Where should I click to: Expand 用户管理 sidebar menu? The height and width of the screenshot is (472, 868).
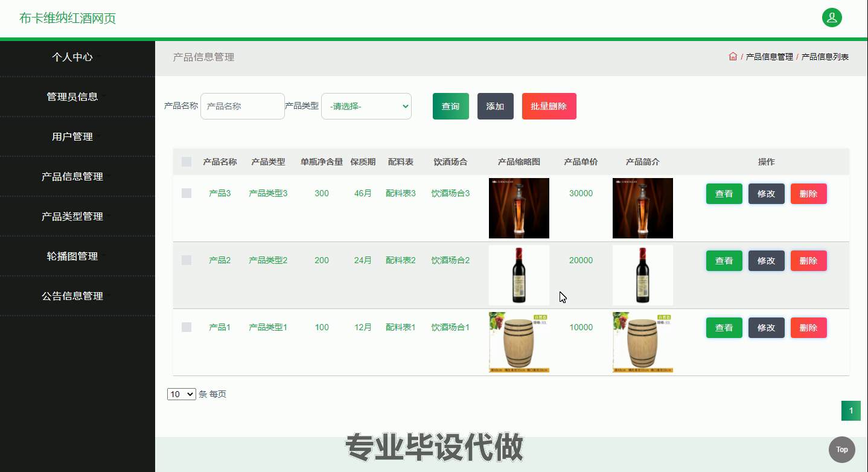[x=77, y=136]
